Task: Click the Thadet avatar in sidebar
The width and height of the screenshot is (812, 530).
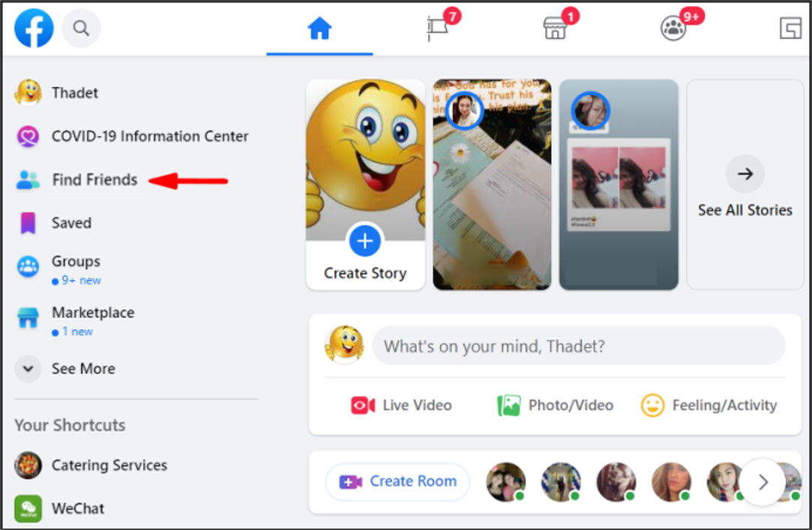Action: coord(28,93)
